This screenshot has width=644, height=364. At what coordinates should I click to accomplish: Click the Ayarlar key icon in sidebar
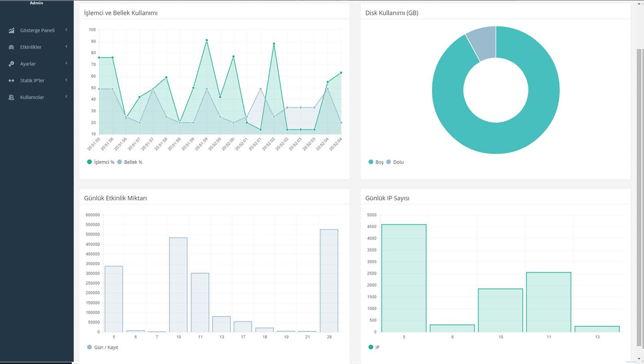click(11, 64)
